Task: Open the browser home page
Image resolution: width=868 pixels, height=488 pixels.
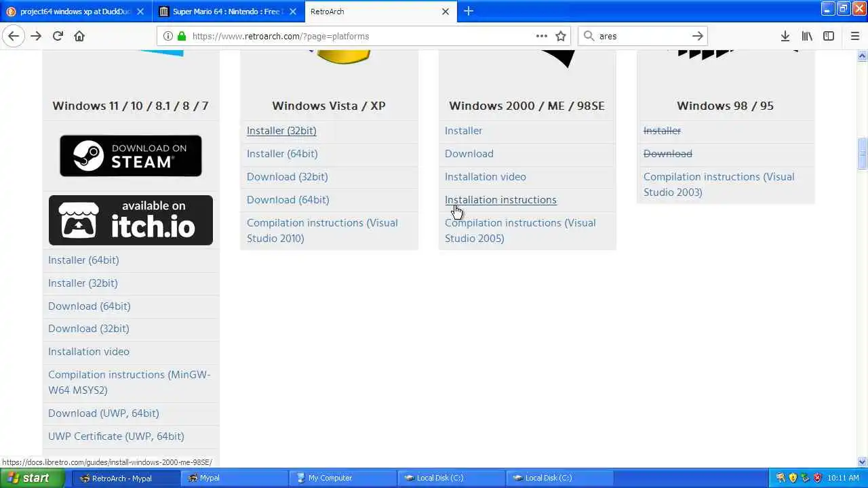Action: tap(79, 36)
